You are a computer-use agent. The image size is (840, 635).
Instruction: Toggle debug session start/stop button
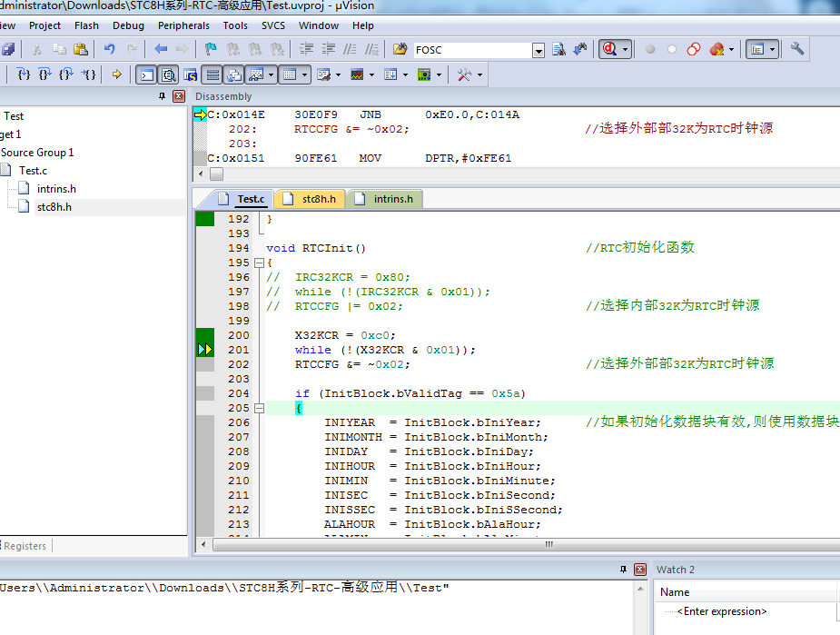click(609, 49)
